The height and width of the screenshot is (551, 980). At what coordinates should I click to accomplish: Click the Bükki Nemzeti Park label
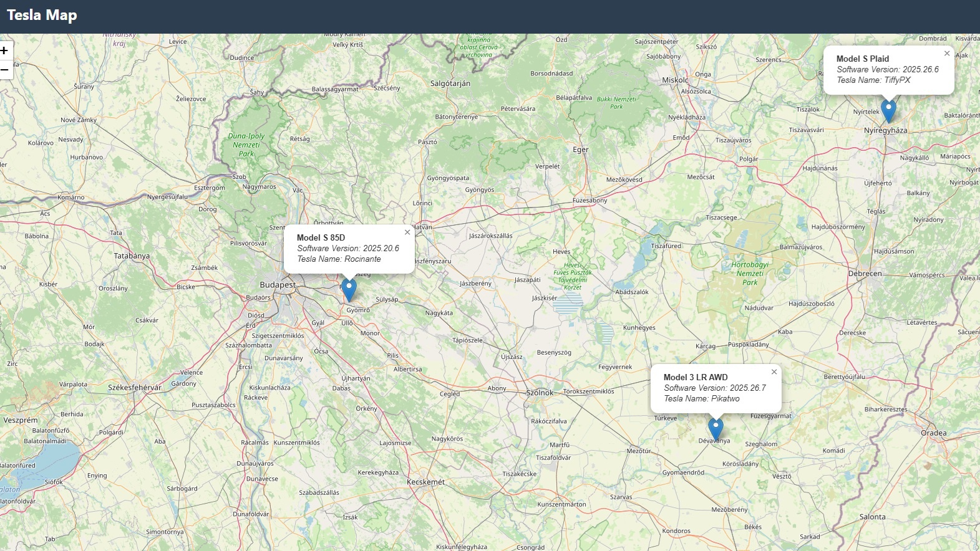click(616, 103)
